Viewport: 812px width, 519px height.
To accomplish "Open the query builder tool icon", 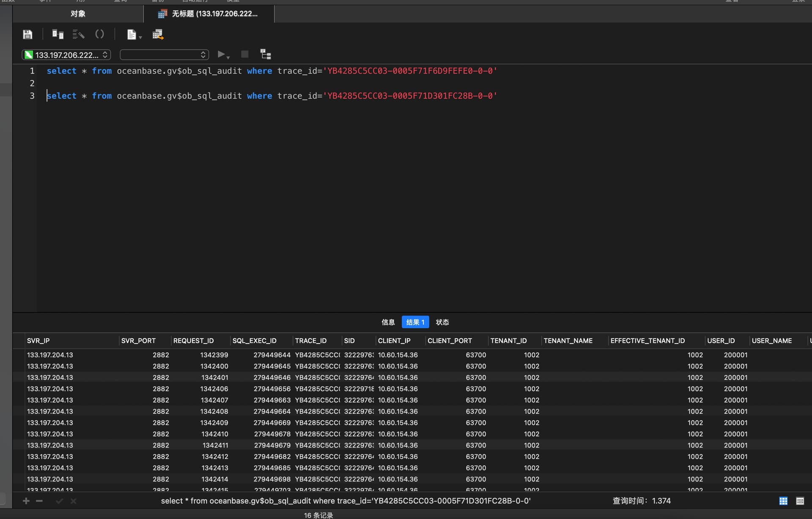I will (58, 34).
